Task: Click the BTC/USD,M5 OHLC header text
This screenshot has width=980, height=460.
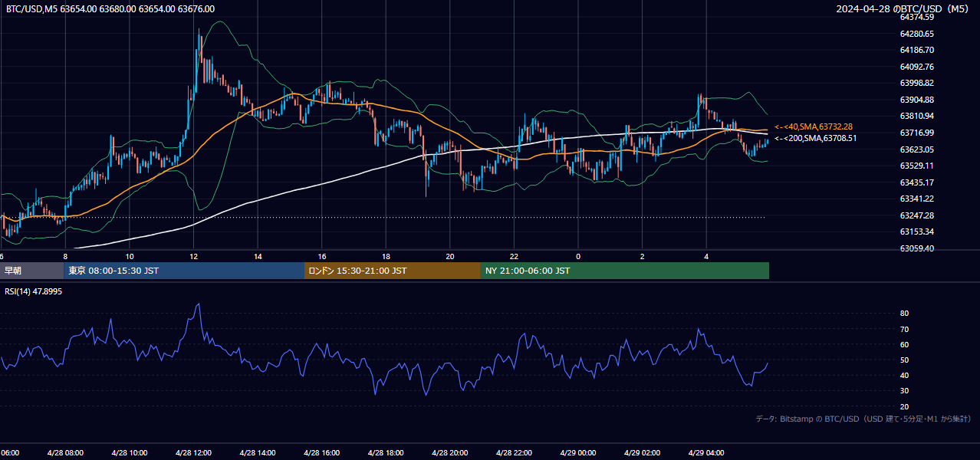Action: point(110,9)
